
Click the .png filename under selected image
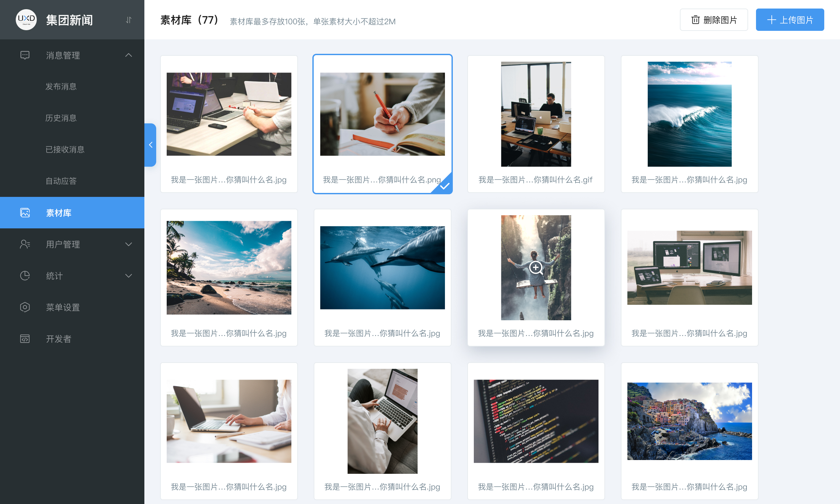click(382, 180)
